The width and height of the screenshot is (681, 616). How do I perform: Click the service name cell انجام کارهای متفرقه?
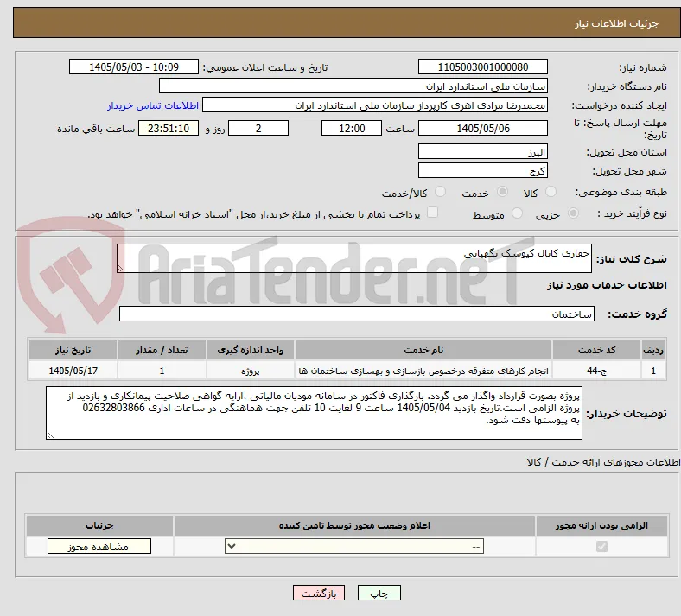coord(423,371)
